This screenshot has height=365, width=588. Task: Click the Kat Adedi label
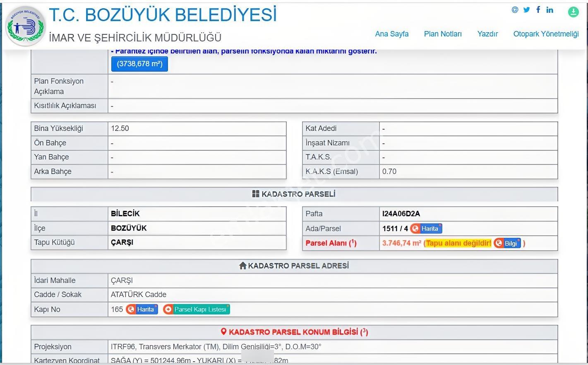321,128
